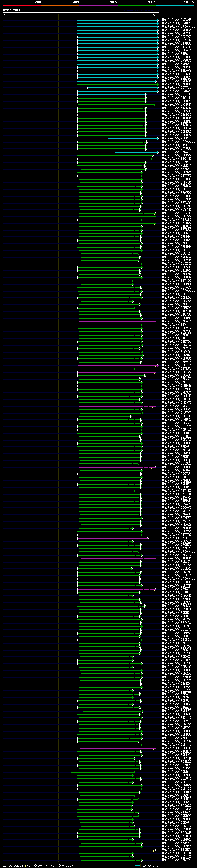Open hit UniRef100_C5XT62
197x868 pixels.
point(177,37)
